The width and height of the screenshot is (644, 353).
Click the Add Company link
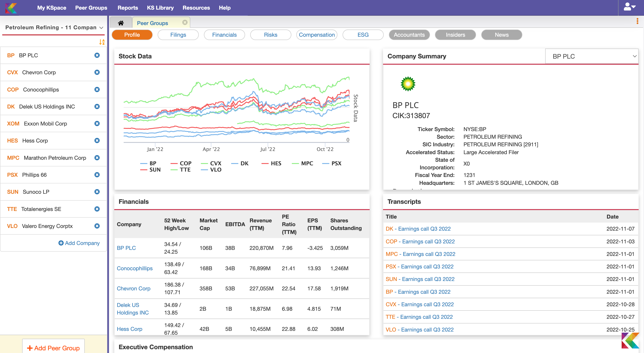click(79, 243)
